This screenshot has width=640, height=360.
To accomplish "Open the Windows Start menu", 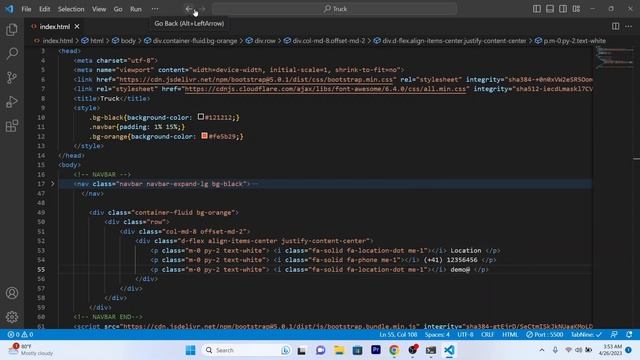I will pyautogui.click(x=190, y=350).
